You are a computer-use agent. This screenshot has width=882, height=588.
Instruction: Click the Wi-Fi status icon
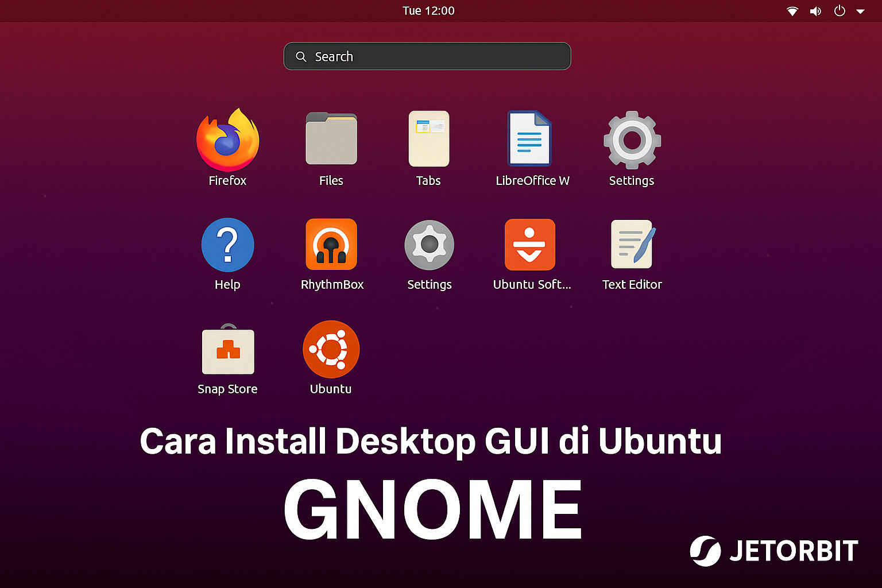(x=792, y=11)
